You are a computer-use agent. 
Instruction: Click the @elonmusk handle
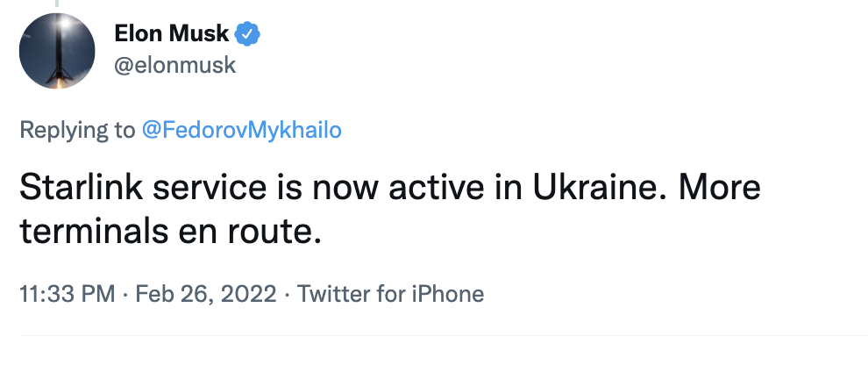click(175, 65)
